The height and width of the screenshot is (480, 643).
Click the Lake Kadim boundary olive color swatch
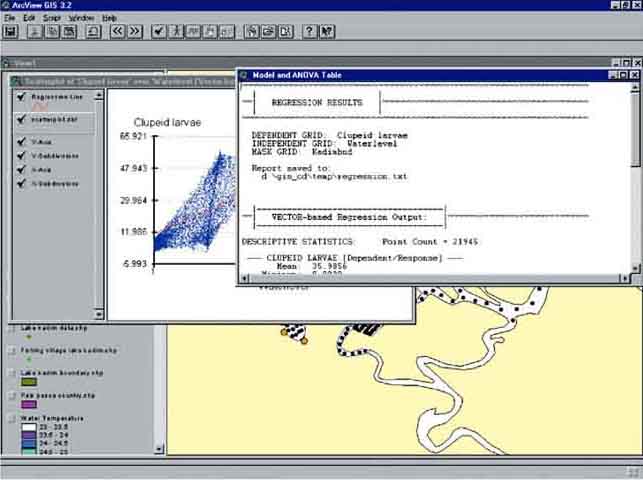tap(29, 383)
